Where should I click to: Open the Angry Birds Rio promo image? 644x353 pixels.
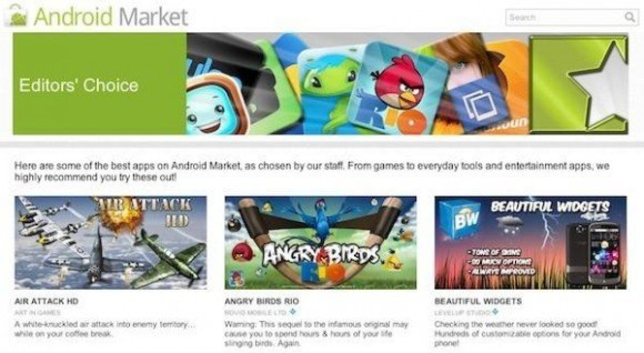point(320,242)
